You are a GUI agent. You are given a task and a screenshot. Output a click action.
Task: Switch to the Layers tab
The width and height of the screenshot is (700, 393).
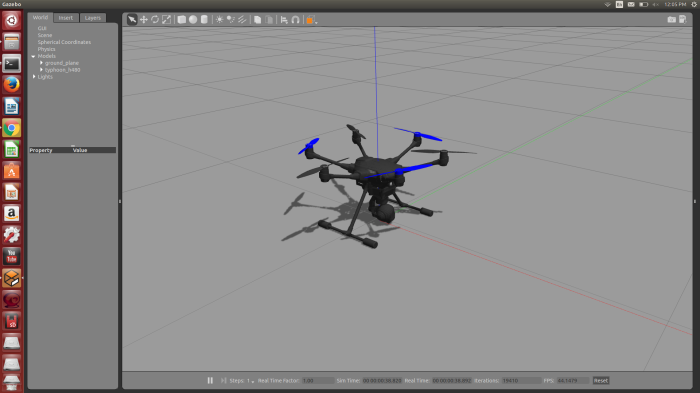coord(92,18)
